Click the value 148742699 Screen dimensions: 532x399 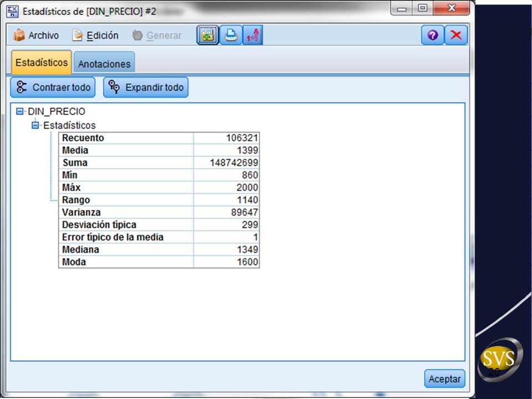click(x=234, y=162)
